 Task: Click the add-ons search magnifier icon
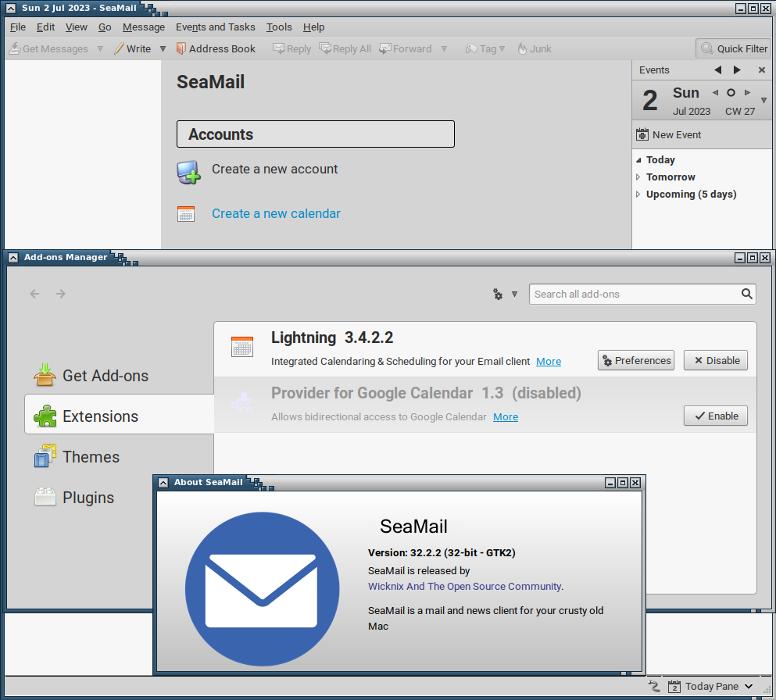point(747,295)
